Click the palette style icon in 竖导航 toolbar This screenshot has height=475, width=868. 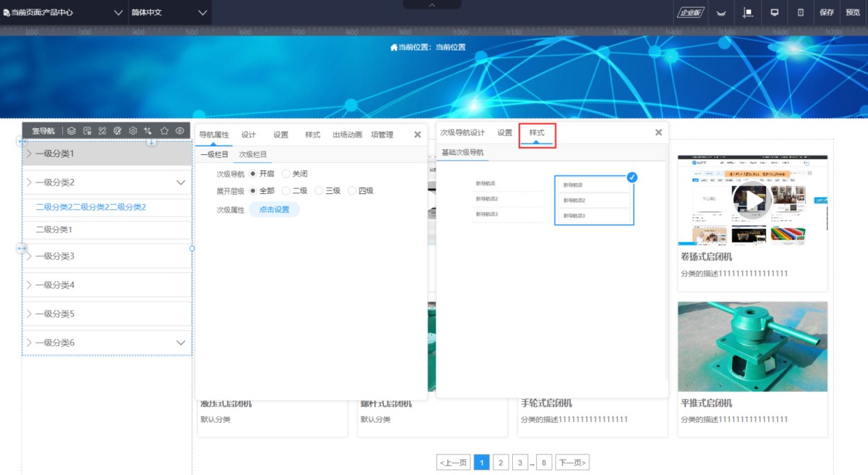[x=118, y=131]
